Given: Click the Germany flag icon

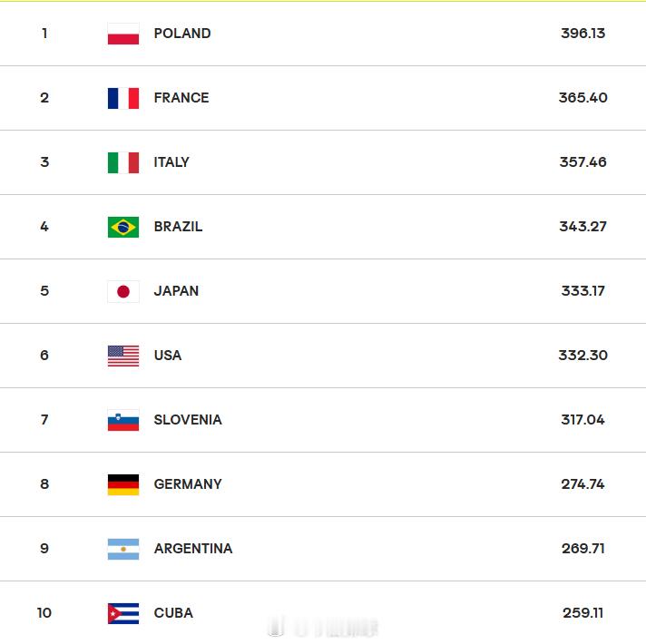Looking at the screenshot, I should coord(123,484).
